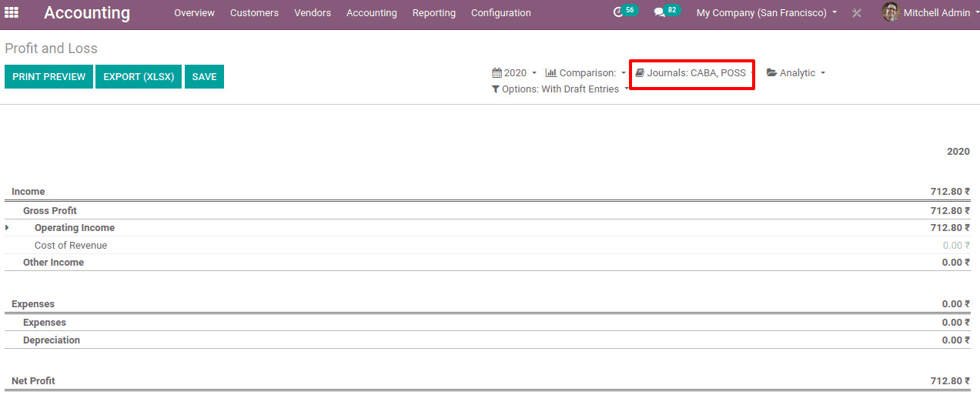Image resolution: width=980 pixels, height=412 pixels.
Task: Click the Income section label
Action: pyautogui.click(x=28, y=192)
